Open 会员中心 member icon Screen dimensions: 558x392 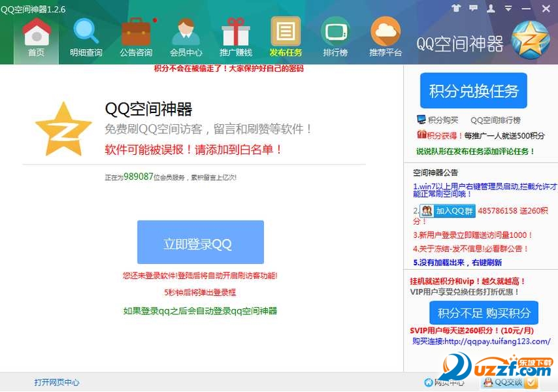pyautogui.click(x=186, y=37)
